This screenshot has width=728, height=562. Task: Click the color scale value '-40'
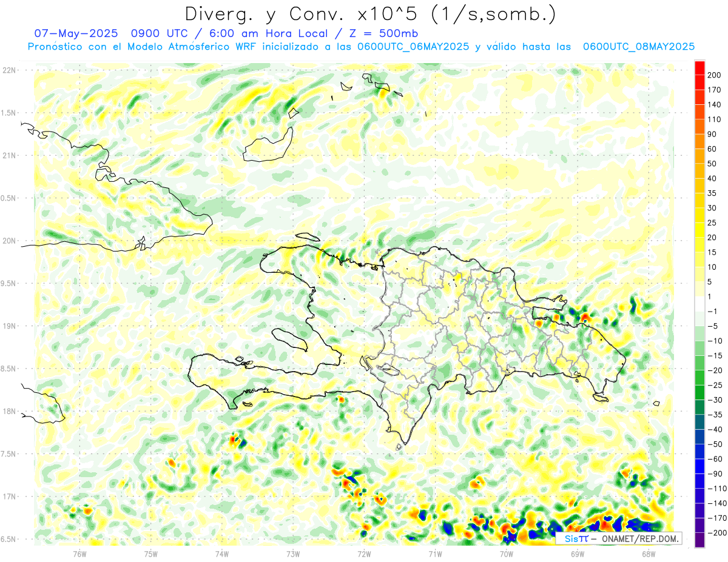(716, 429)
